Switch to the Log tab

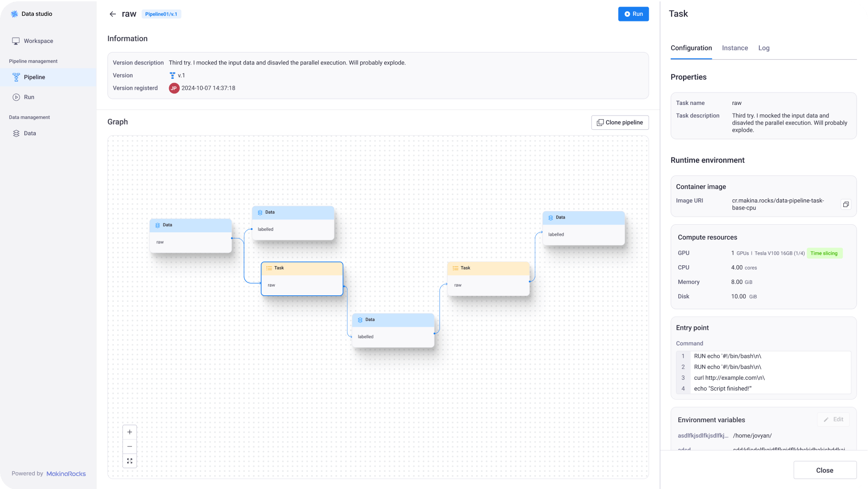tap(764, 48)
